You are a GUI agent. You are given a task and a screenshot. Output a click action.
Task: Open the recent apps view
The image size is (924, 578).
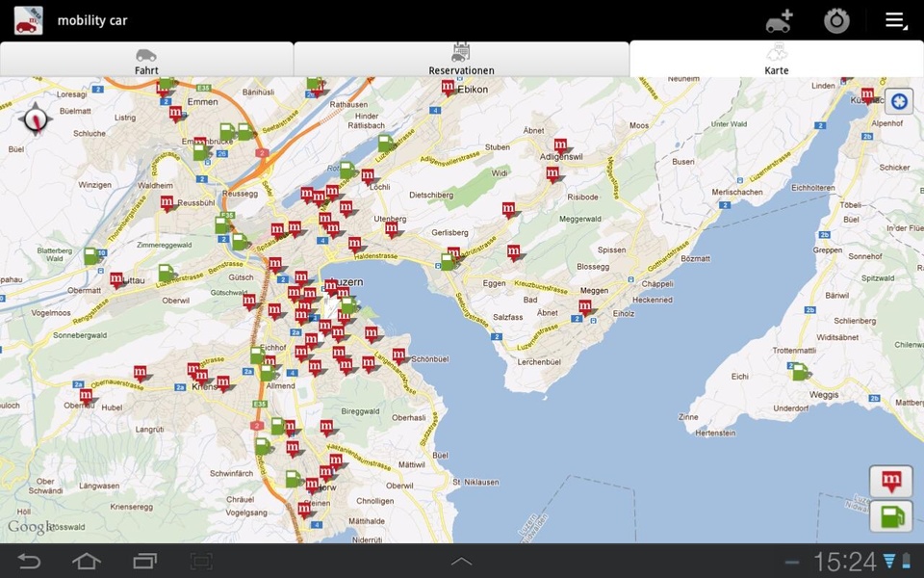[144, 561]
